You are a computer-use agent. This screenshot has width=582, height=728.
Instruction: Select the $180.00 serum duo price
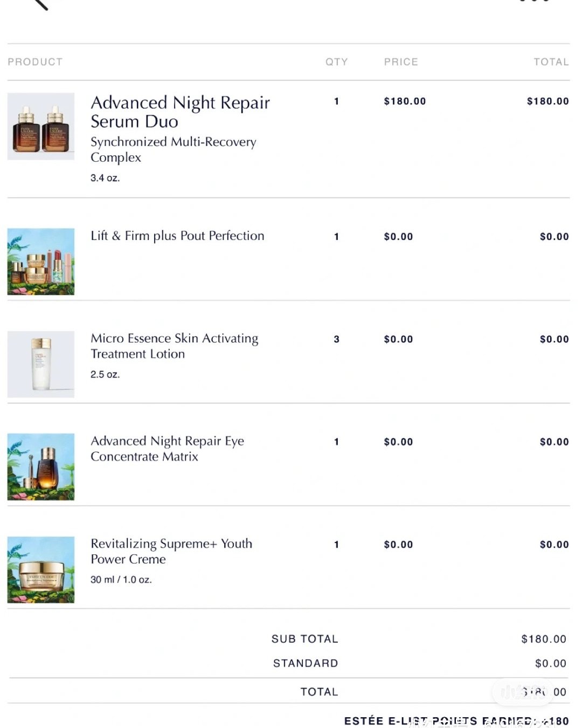click(x=405, y=101)
